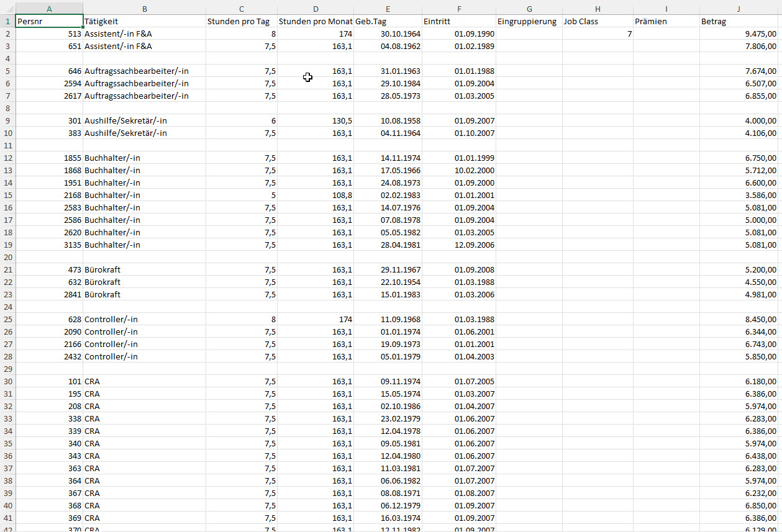Click the select-all corner of the sheet
Viewport: 782px width, 532px height.
pyautogui.click(x=7, y=8)
